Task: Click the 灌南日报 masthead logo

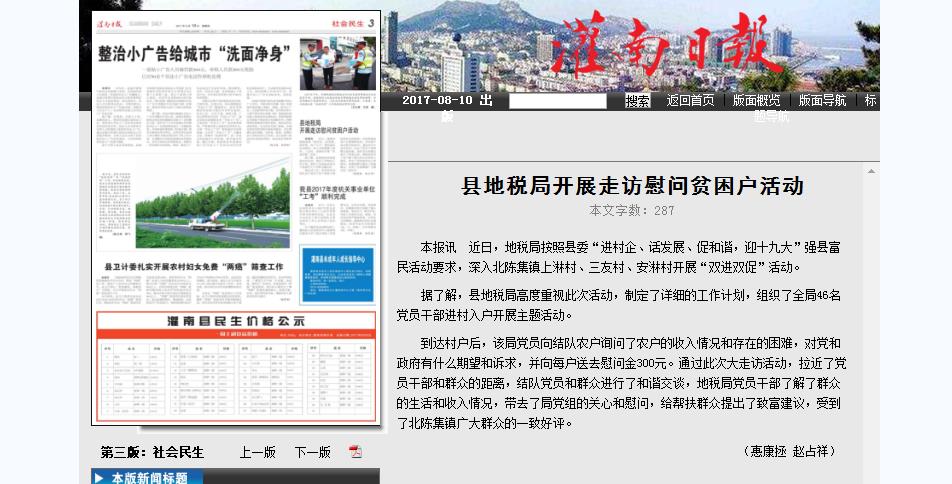Action: pyautogui.click(x=668, y=45)
